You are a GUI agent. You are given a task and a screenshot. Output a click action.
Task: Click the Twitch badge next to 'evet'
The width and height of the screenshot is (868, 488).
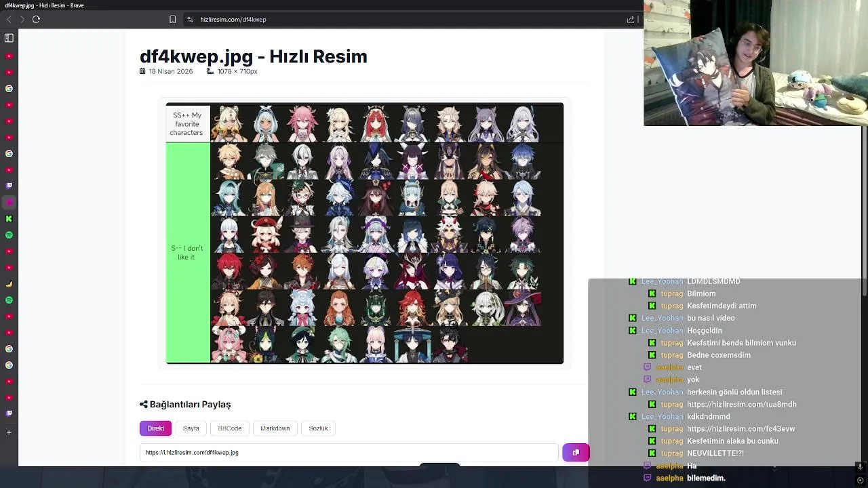coord(647,367)
